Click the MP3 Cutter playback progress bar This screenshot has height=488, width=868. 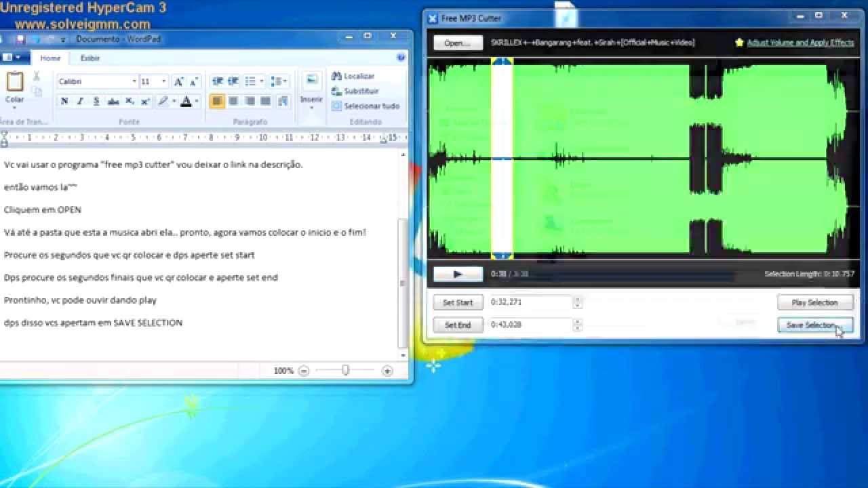634,274
